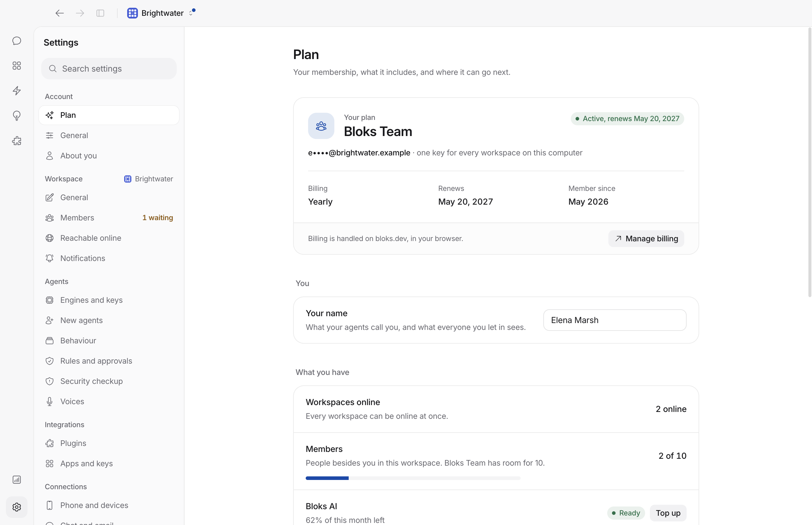Click the Members usage progress bar
The image size is (812, 525).
click(413, 478)
